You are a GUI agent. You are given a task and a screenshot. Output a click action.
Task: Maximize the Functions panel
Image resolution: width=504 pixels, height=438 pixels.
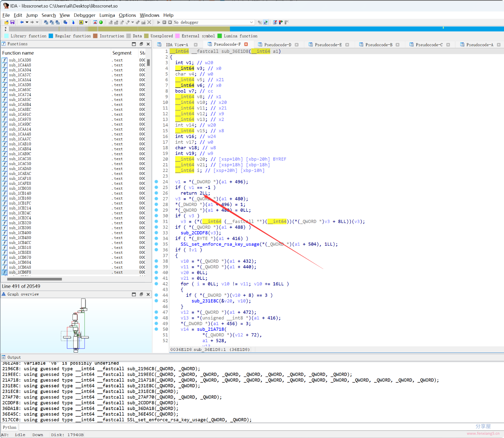point(134,44)
